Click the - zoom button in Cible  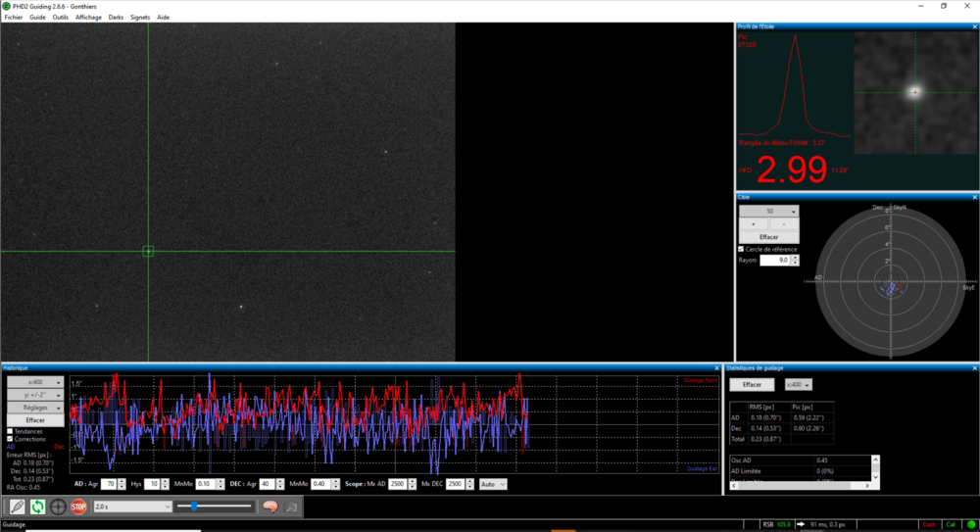tap(784, 223)
